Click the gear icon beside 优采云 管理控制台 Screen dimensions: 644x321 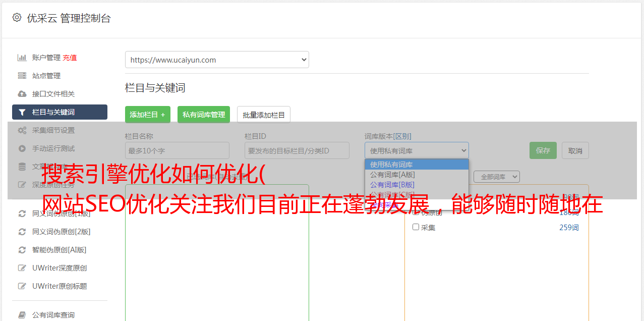pyautogui.click(x=17, y=18)
